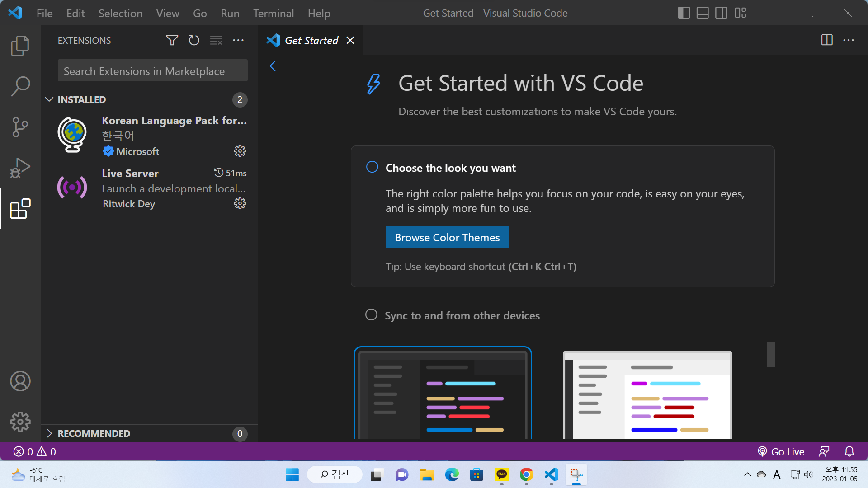The image size is (868, 488).
Task: Show hidden system tray icons
Action: [748, 475]
